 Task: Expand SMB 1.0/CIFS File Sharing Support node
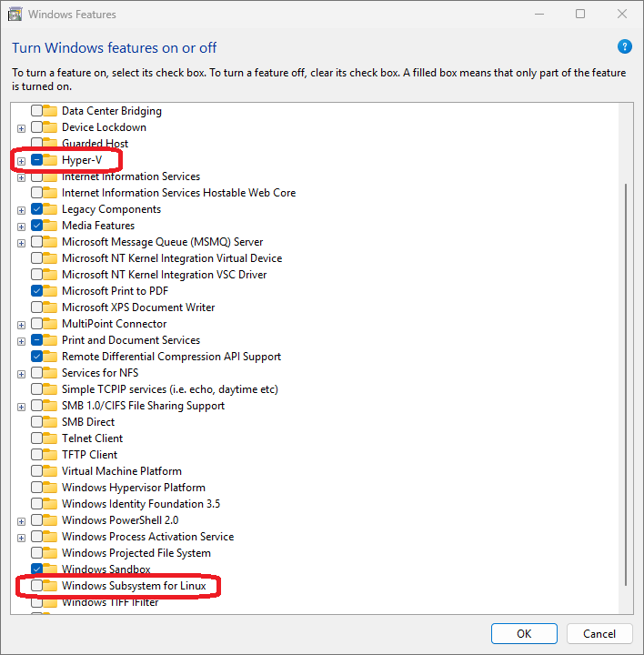[21, 407]
